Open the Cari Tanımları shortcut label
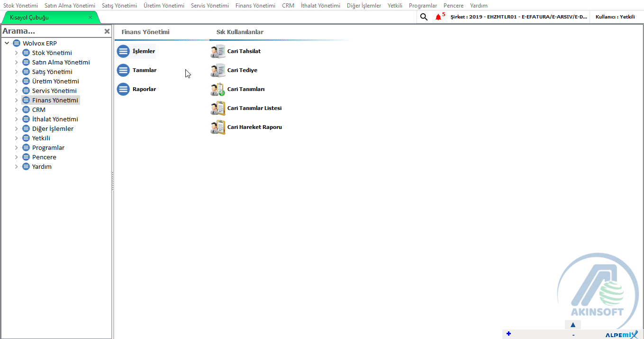644x339 pixels. point(246,89)
